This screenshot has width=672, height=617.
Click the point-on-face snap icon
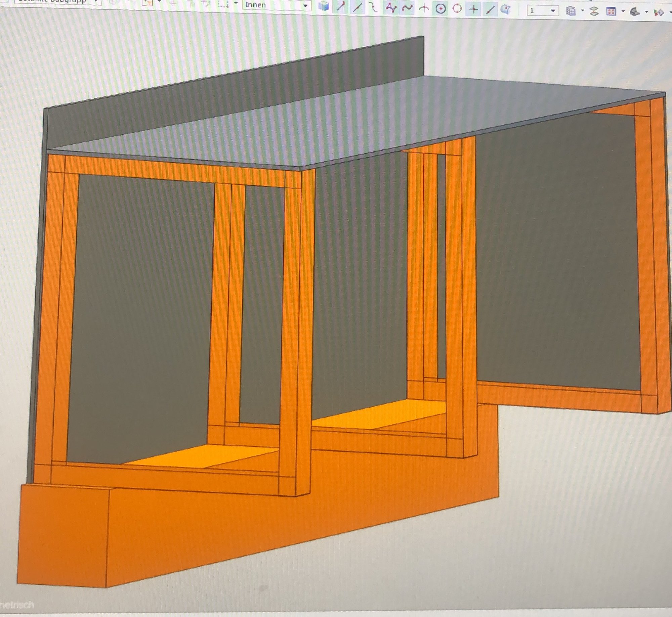506,10
